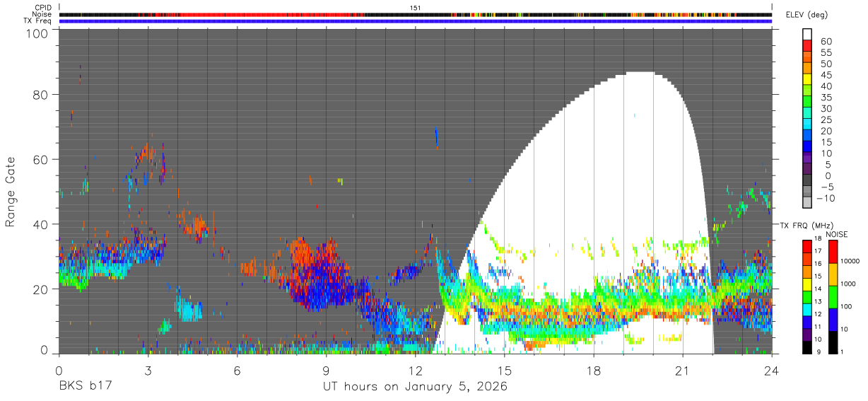
Task: Click x-axis tick label 24
Action: click(x=772, y=371)
